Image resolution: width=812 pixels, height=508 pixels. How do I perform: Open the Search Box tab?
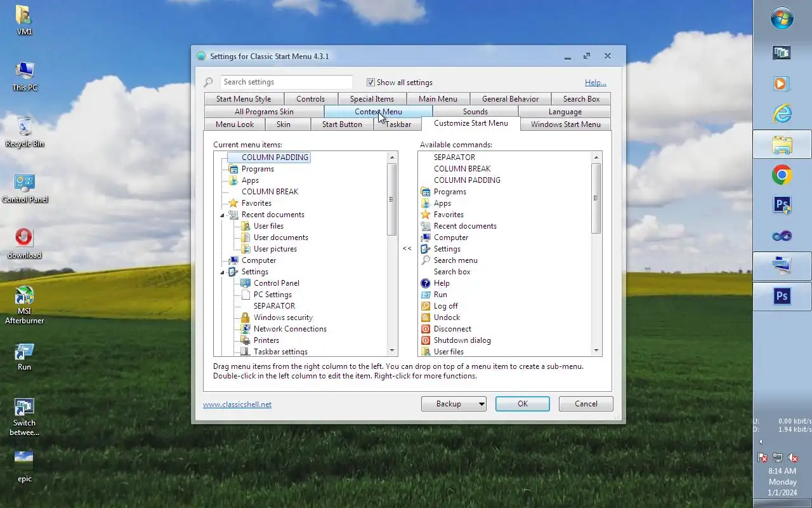click(581, 99)
